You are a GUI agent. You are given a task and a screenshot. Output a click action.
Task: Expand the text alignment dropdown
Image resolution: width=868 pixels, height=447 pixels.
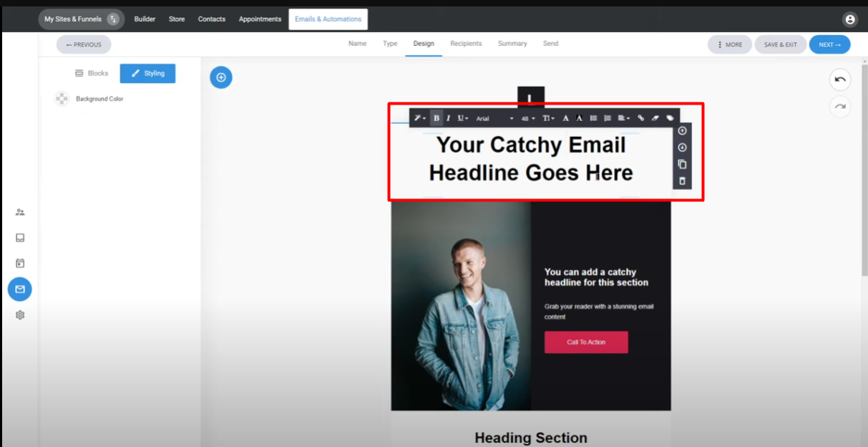623,118
